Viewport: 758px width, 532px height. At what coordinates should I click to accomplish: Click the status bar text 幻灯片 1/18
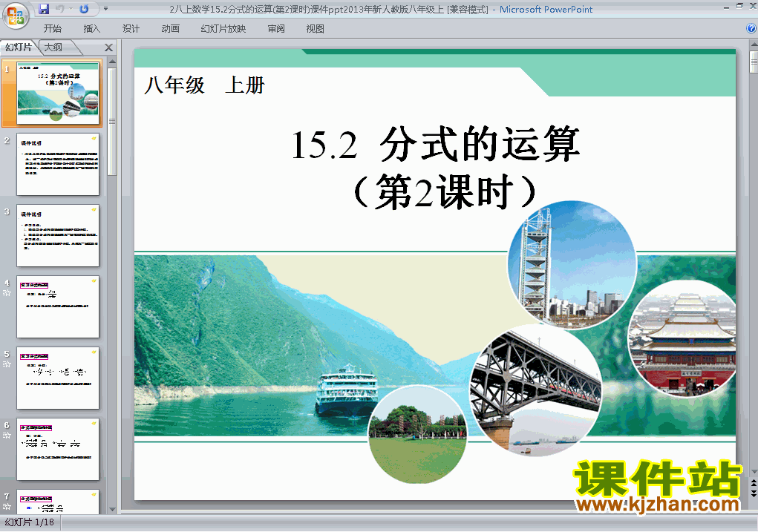[30, 522]
